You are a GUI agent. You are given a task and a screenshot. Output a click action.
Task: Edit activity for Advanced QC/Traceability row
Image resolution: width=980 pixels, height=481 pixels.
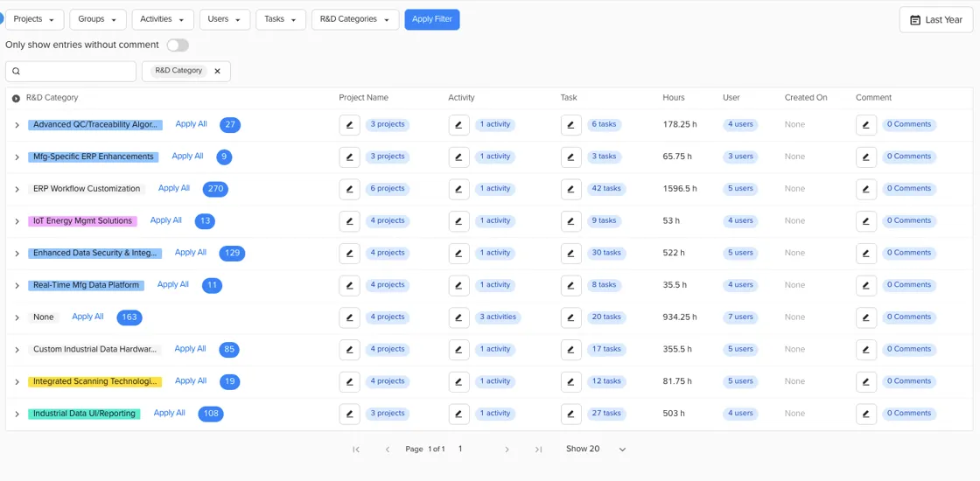(x=458, y=125)
